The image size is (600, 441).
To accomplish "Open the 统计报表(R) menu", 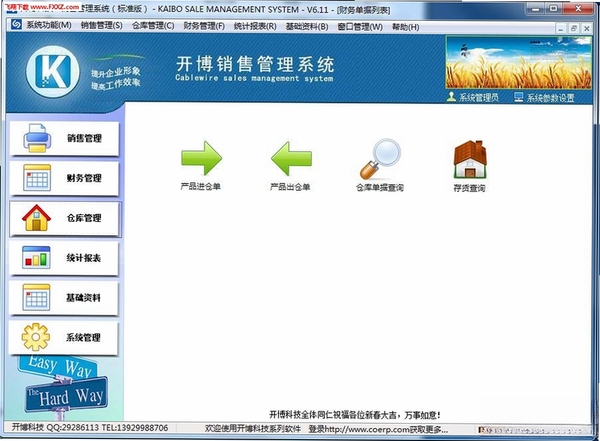I will pyautogui.click(x=255, y=26).
